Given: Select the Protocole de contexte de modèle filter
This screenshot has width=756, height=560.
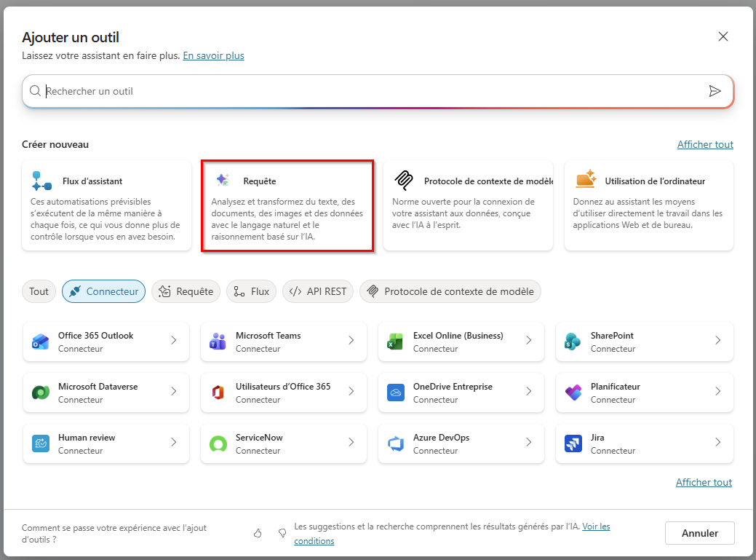Looking at the screenshot, I should 450,291.
